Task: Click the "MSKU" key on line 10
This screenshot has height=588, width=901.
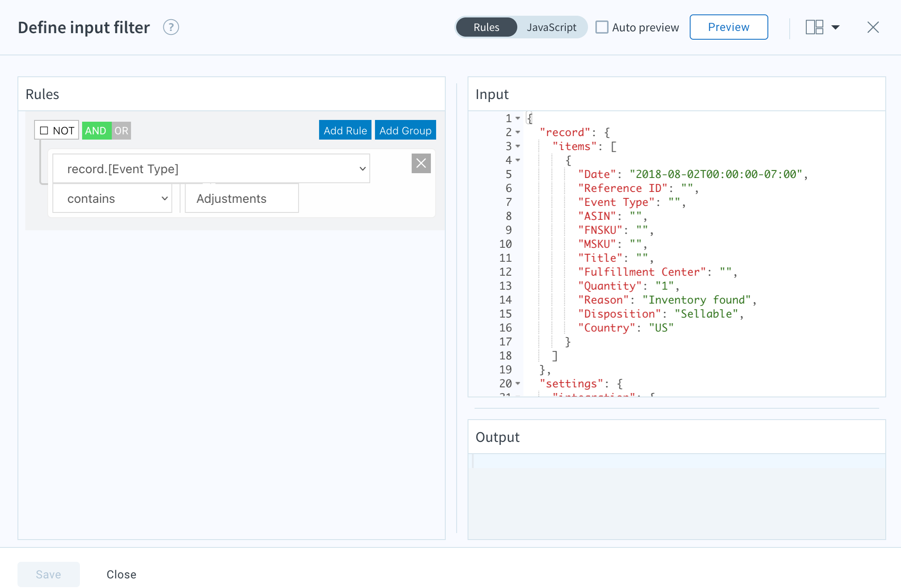Action: 597,244
